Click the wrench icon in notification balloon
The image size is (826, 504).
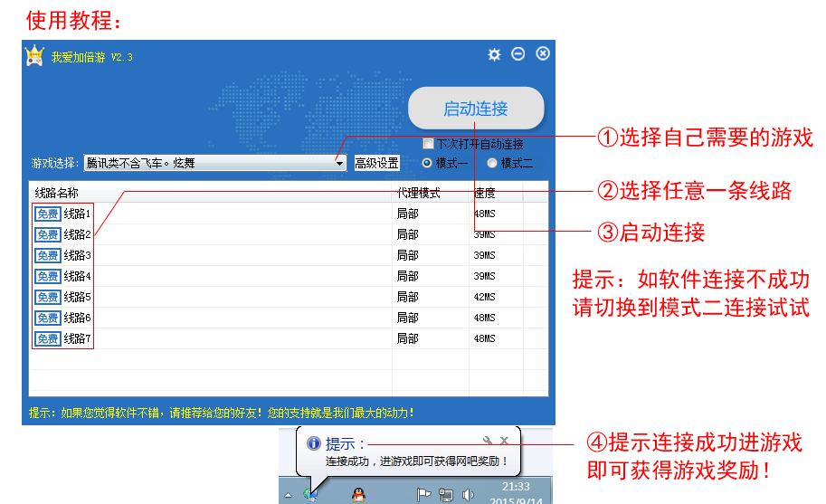click(488, 441)
